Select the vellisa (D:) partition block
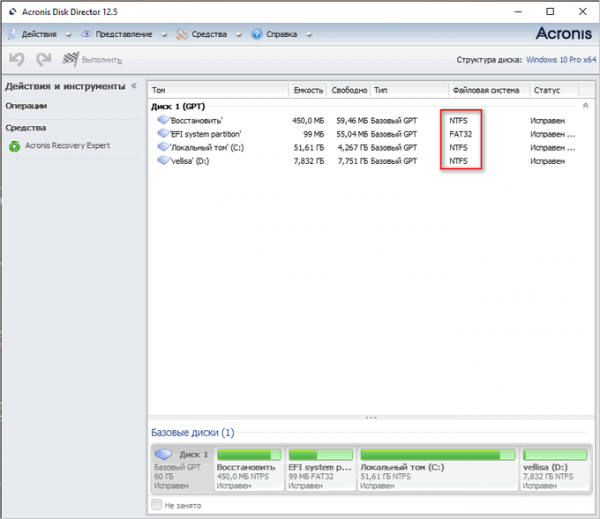Viewport: 600px width, 519px height. tap(555, 469)
